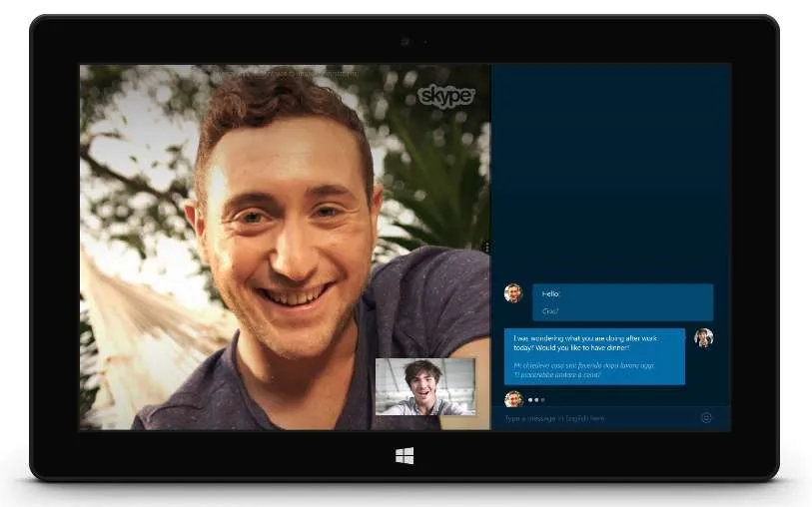The image size is (812, 507).
Task: Click the avatar beside the dinner invitation message
Action: click(704, 337)
